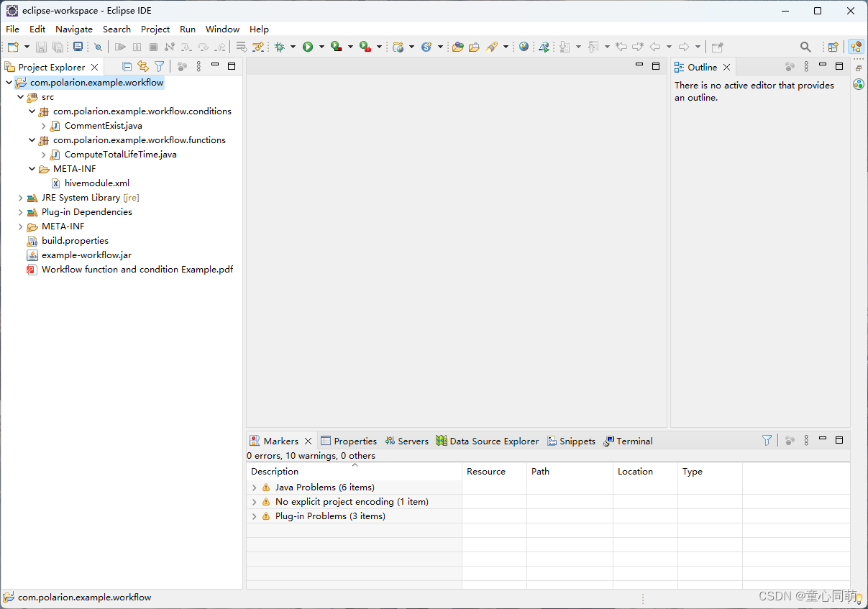Image resolution: width=868 pixels, height=609 pixels.
Task: Click the Back navigation arrow
Action: [655, 47]
